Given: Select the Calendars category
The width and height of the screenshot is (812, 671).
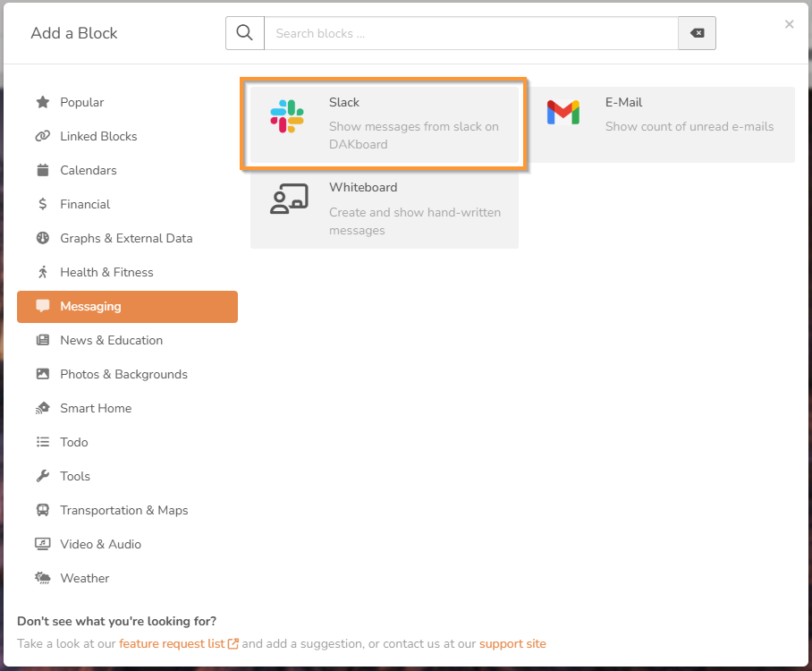Looking at the screenshot, I should (x=127, y=170).
